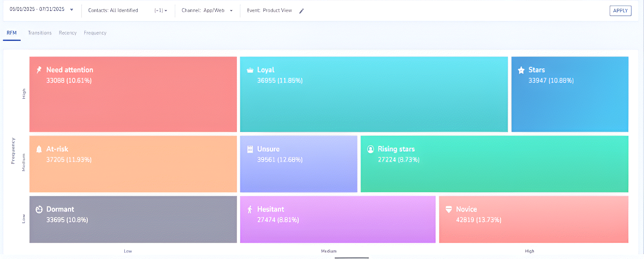Open the Recency tab

[x=67, y=33]
